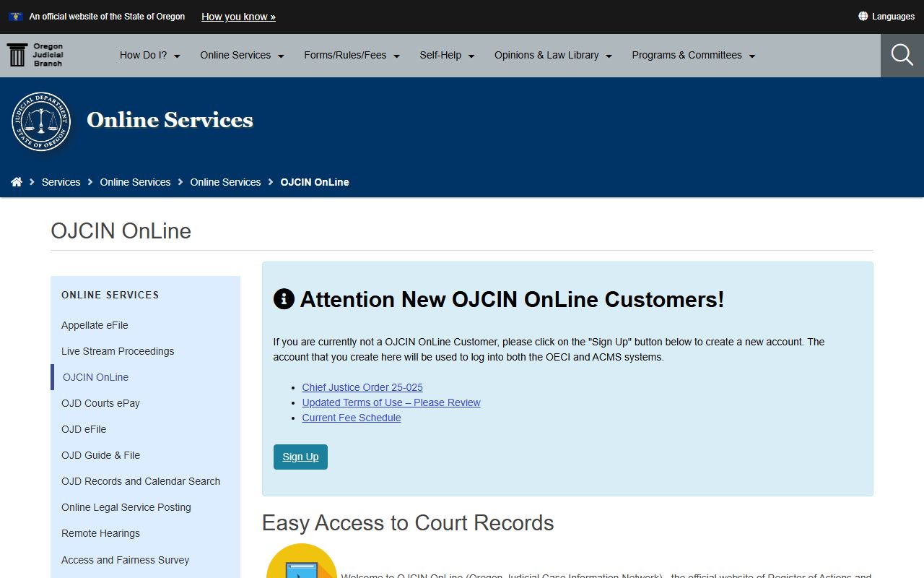The image size is (924, 578).
Task: Expand Opinions & Law Library menu
Action: tap(553, 56)
